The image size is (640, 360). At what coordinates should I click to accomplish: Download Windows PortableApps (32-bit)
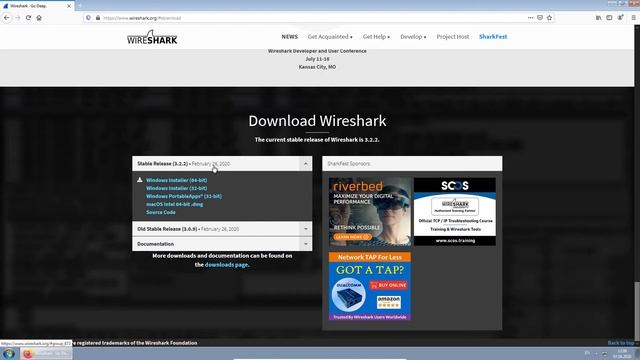click(184, 196)
